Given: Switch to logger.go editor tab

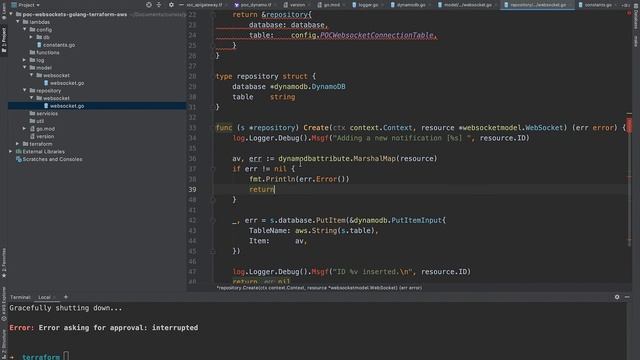Looking at the screenshot, I should [x=366, y=5].
